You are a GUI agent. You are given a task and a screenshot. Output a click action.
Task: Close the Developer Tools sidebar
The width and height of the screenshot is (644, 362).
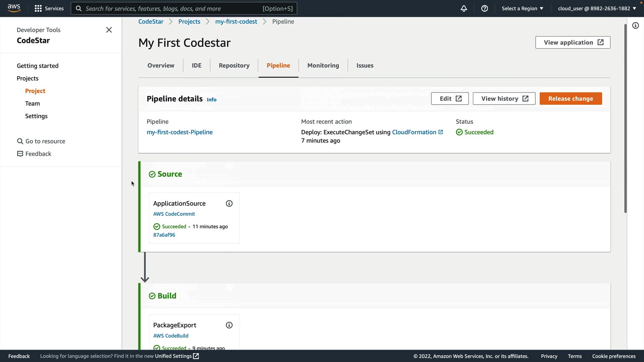109,30
